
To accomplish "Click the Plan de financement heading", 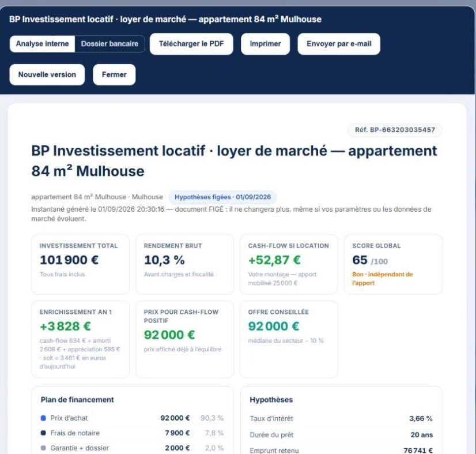I will 77,400.
